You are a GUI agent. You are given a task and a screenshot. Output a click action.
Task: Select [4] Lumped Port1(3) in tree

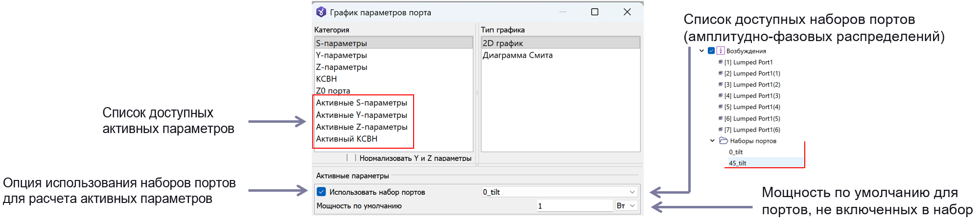point(752,96)
